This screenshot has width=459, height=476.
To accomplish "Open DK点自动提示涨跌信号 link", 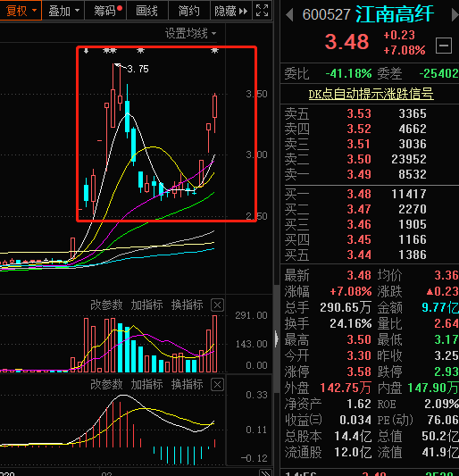I will 371,95.
